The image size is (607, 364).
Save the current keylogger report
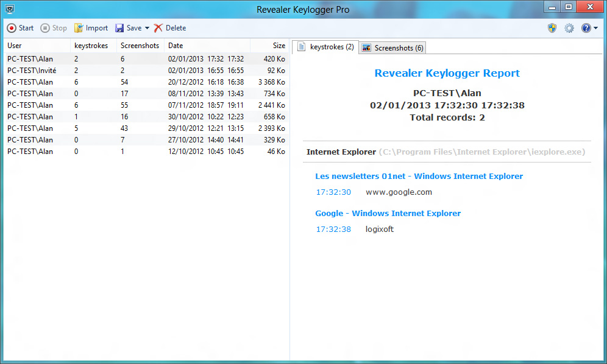coord(129,28)
